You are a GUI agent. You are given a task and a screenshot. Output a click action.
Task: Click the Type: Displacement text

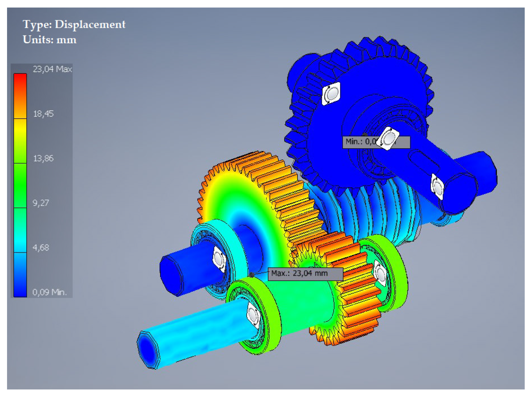[x=74, y=24]
